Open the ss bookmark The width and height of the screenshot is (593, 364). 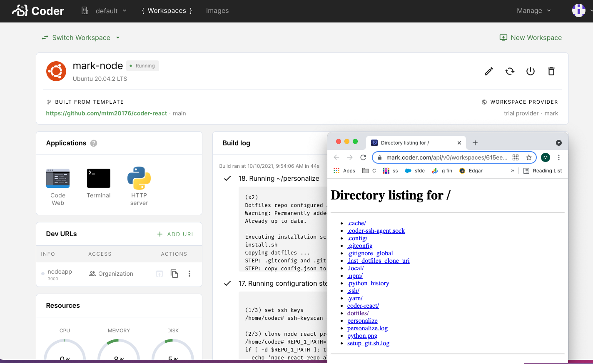[390, 171]
